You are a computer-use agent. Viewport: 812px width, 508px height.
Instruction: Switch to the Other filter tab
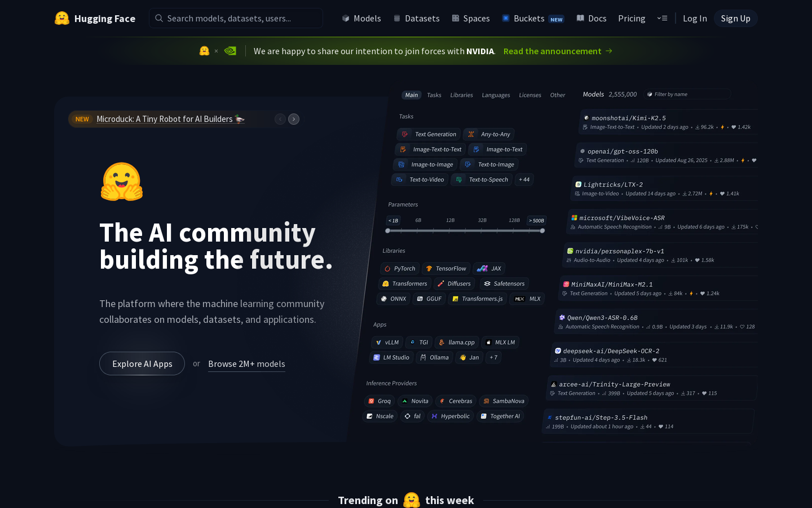coord(558,95)
